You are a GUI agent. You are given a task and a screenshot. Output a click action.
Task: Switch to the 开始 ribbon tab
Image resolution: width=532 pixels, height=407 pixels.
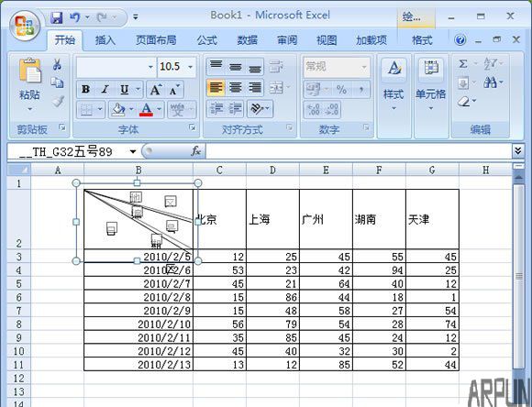[64, 40]
